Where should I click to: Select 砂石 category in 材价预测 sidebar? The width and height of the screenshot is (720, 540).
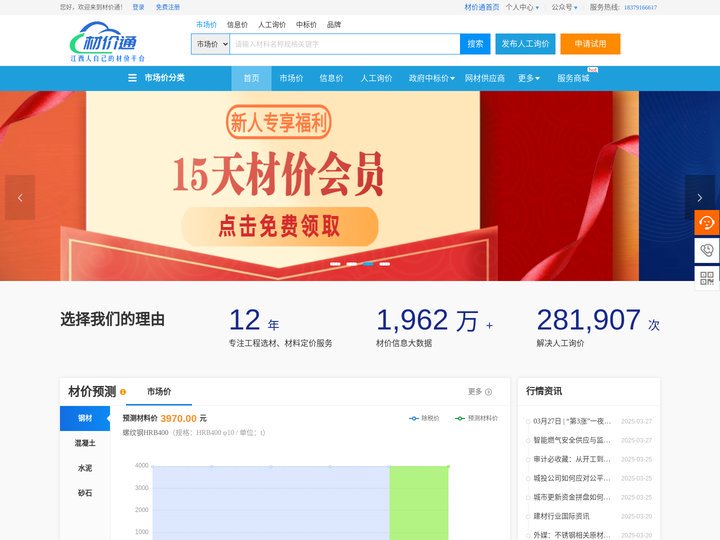point(85,493)
